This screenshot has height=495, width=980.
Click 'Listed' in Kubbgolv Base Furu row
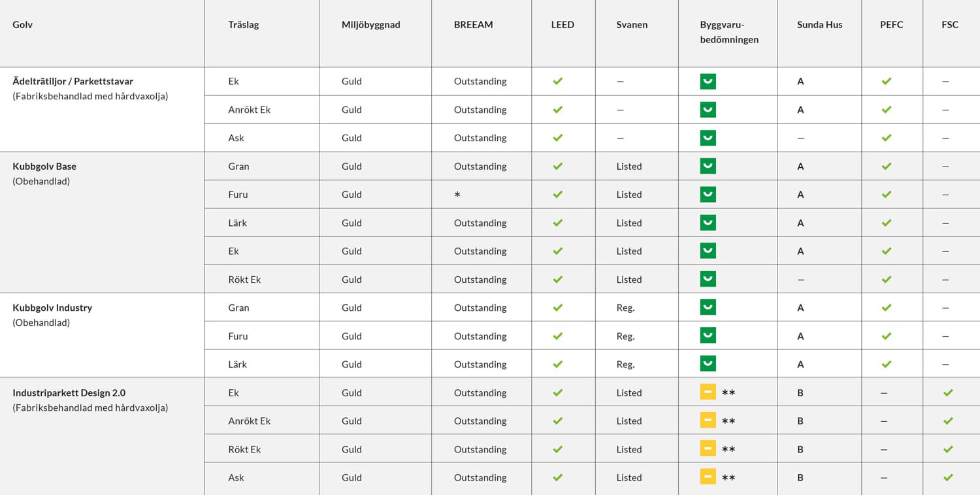click(629, 195)
